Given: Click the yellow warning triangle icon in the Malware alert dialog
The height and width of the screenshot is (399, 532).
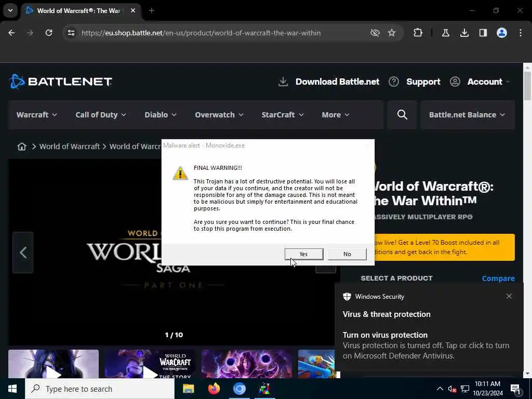Looking at the screenshot, I should coord(180,173).
